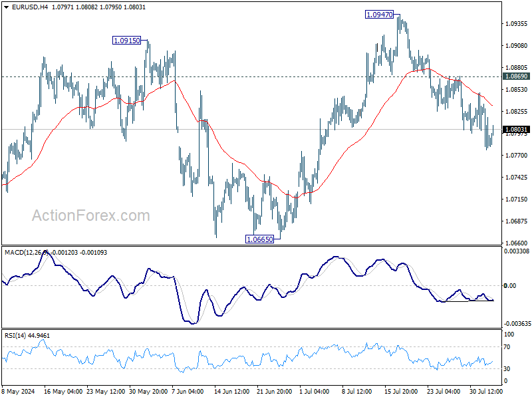Click the 1 Jul 04:00 time label

tap(314, 391)
